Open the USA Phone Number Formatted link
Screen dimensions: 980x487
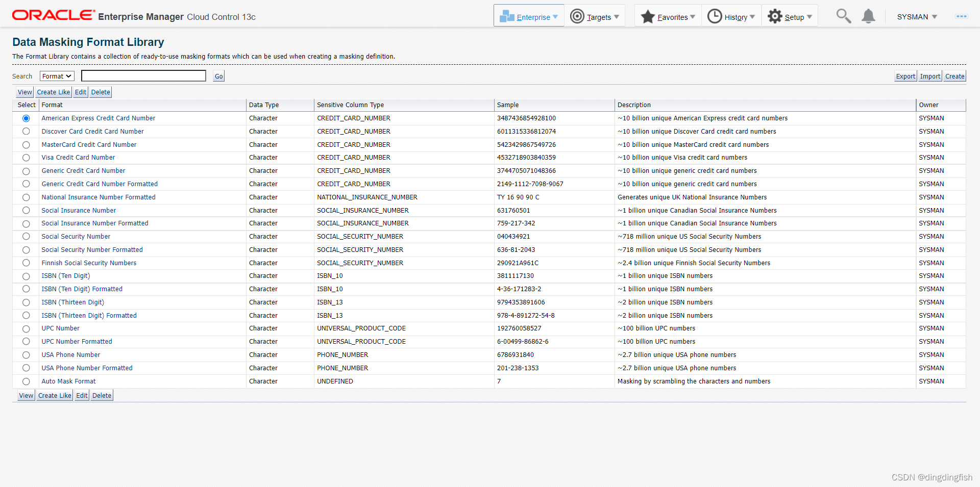click(87, 368)
